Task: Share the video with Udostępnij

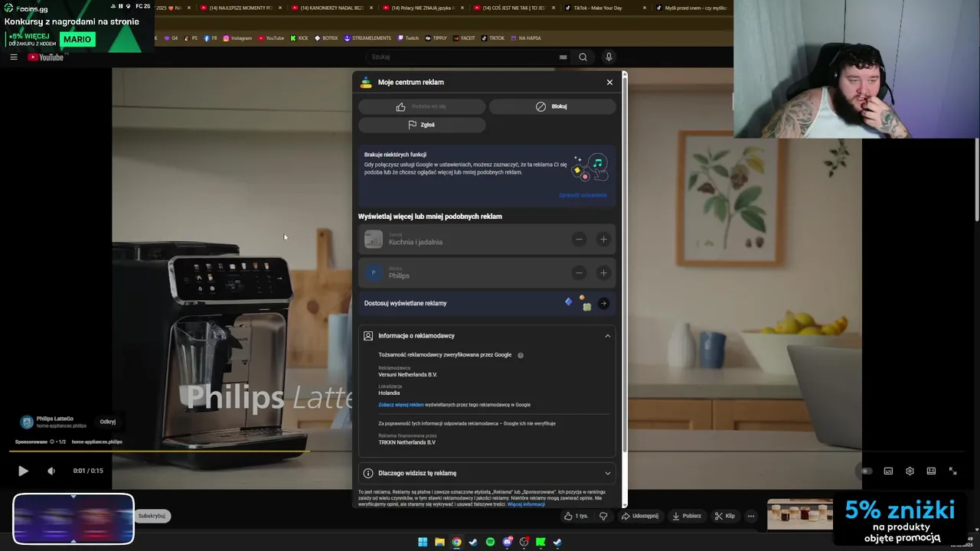Action: click(x=640, y=516)
